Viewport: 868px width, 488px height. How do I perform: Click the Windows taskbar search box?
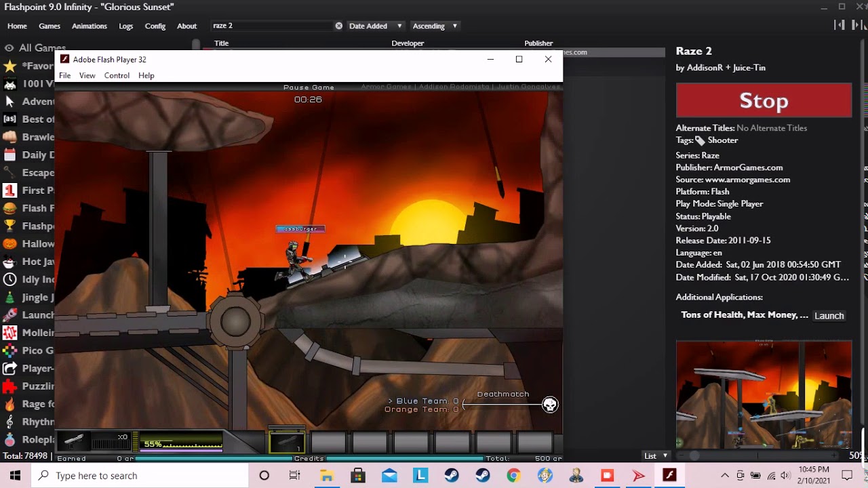pyautogui.click(x=140, y=476)
